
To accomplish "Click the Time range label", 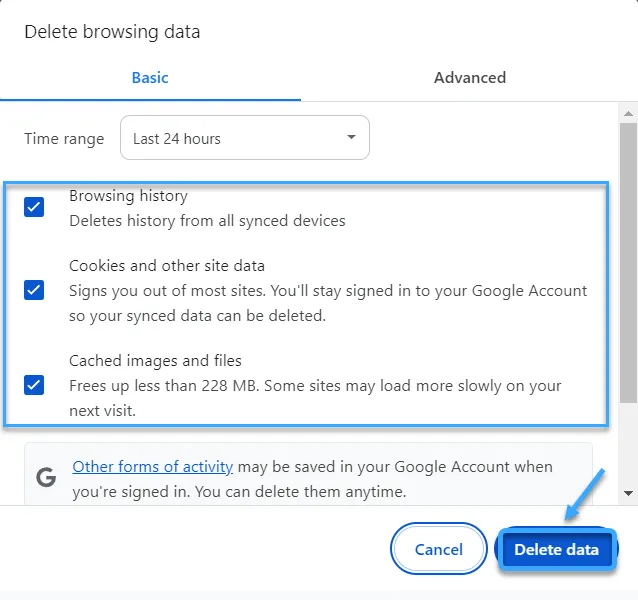I will (64, 139).
